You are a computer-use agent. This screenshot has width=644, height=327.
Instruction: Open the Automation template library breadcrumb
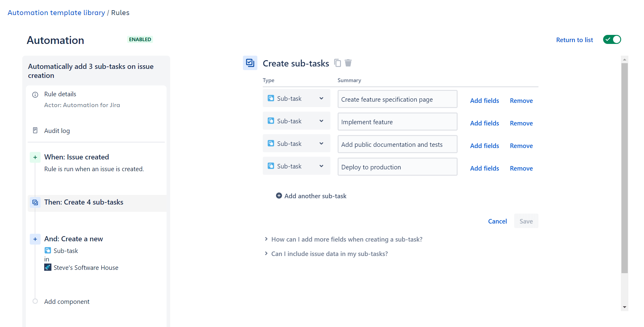point(56,13)
